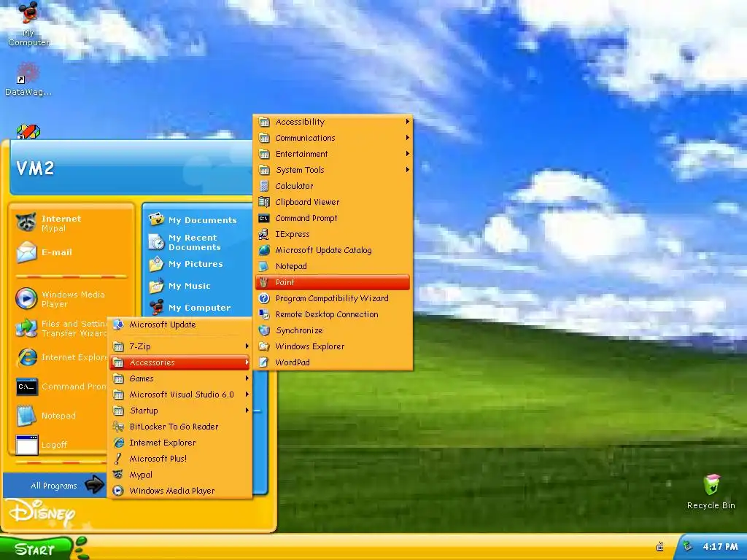Click Mypal raccoon icon in programs list
747x560 pixels.
(x=118, y=475)
